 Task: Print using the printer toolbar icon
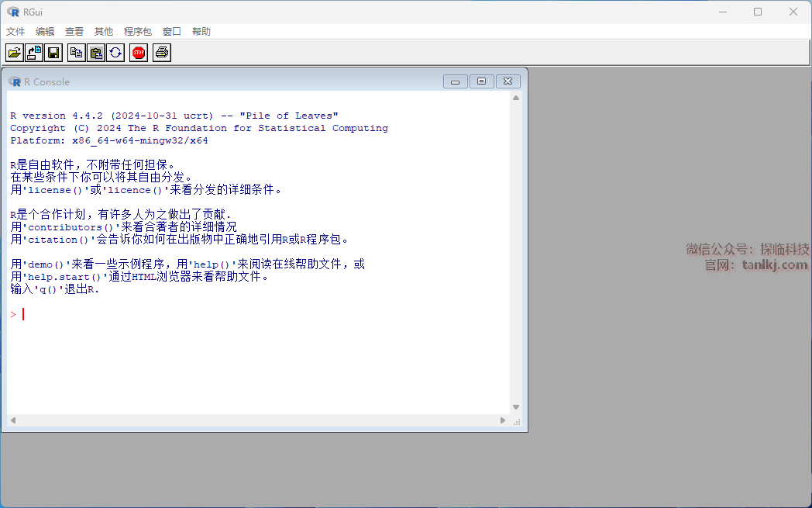pyautogui.click(x=162, y=53)
